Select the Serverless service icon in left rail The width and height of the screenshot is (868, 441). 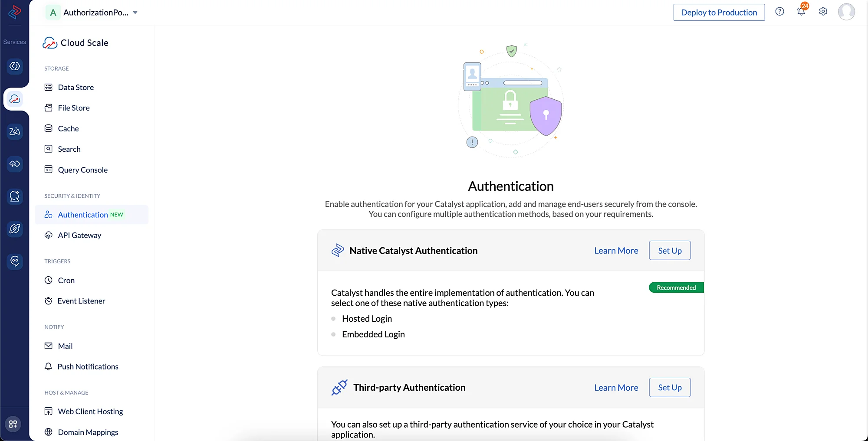pos(15,66)
